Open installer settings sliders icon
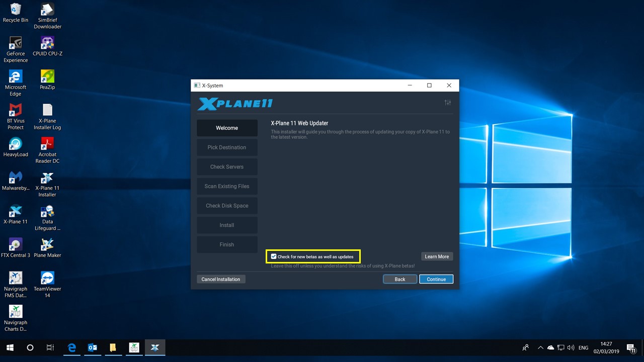 (447, 103)
